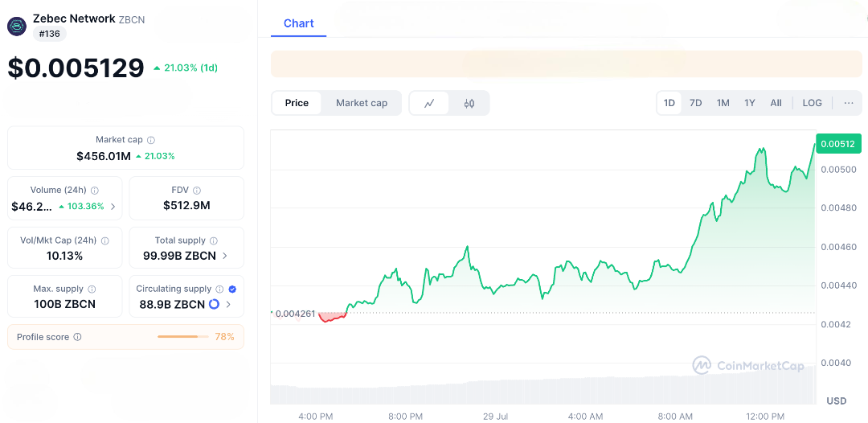The image size is (868, 423).
Task: Click the 8:00 PM time axis label
Action: coord(405,417)
